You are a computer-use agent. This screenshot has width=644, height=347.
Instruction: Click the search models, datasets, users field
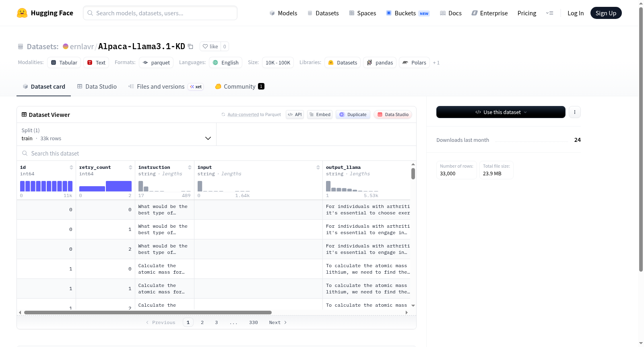[x=160, y=13]
